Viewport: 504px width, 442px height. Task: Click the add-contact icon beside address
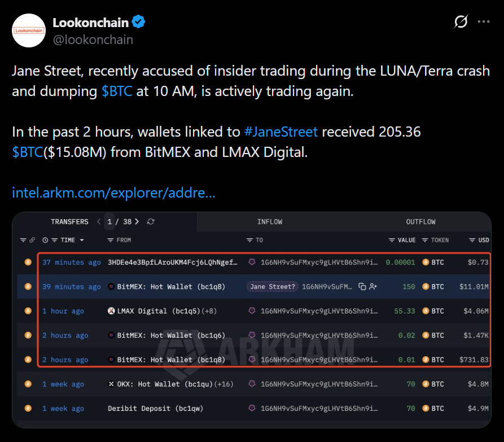click(x=373, y=287)
